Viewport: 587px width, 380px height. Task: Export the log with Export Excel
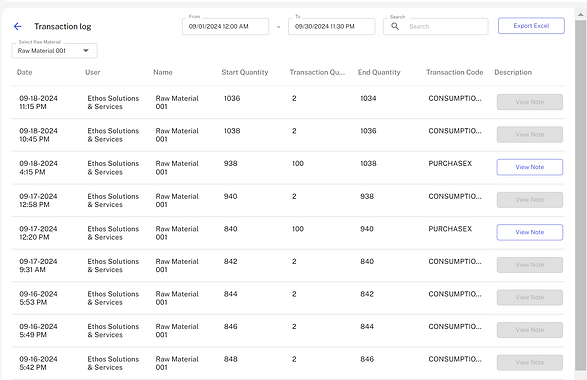(531, 25)
